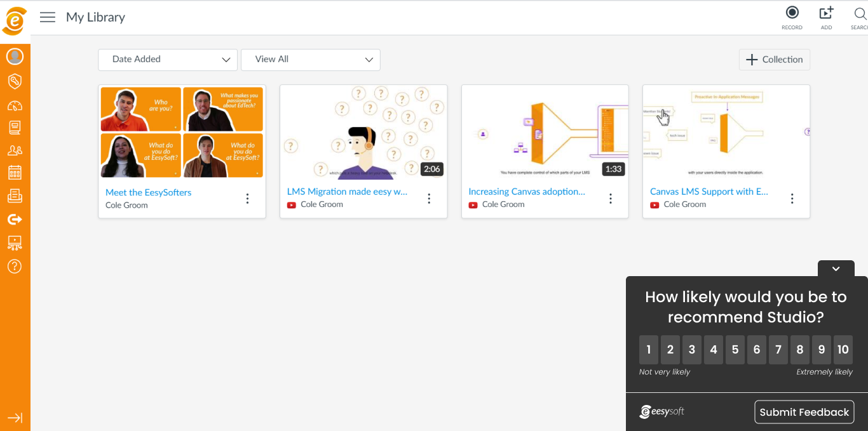Select the LMS Migration video thumbnail
This screenshot has height=431, width=868.
click(x=363, y=132)
